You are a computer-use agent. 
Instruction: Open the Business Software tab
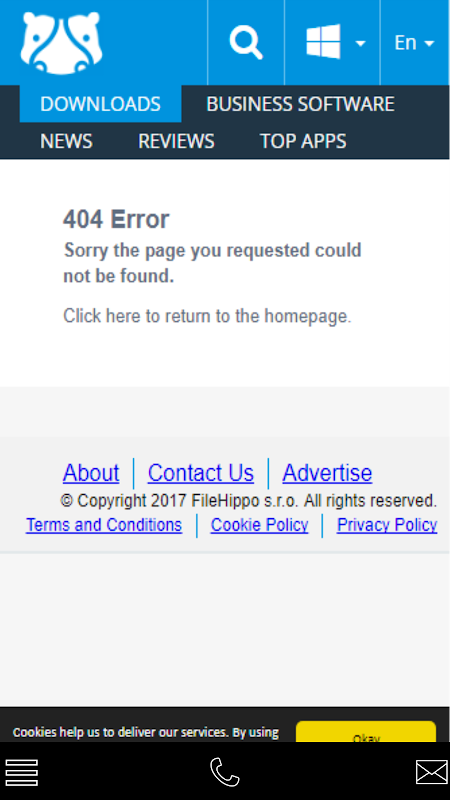point(301,104)
